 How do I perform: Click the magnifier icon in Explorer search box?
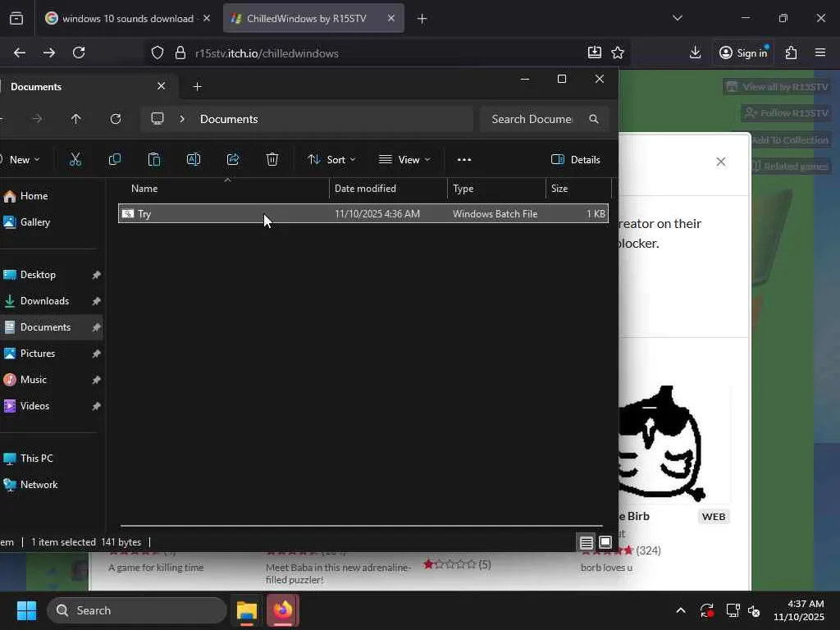[x=594, y=119]
